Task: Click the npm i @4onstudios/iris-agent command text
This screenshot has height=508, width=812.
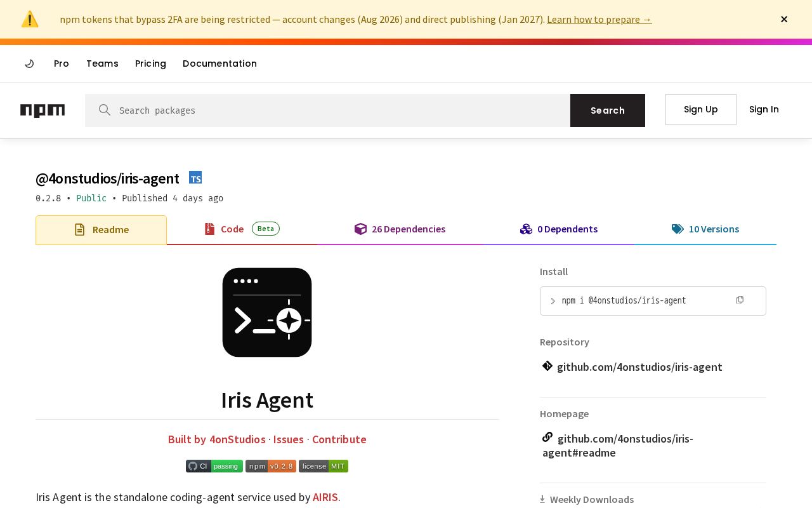Action: click(x=624, y=301)
